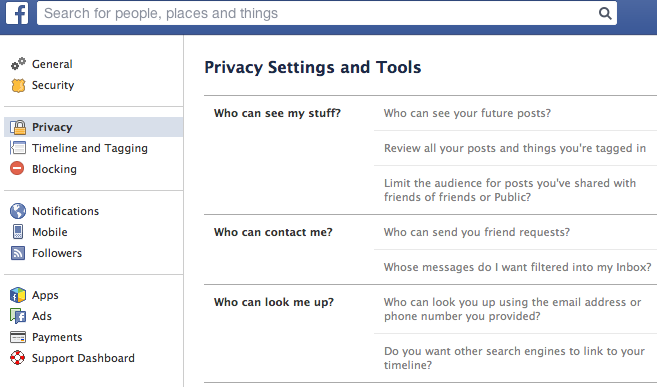
Task: Open Ads settings
Action: (x=41, y=316)
